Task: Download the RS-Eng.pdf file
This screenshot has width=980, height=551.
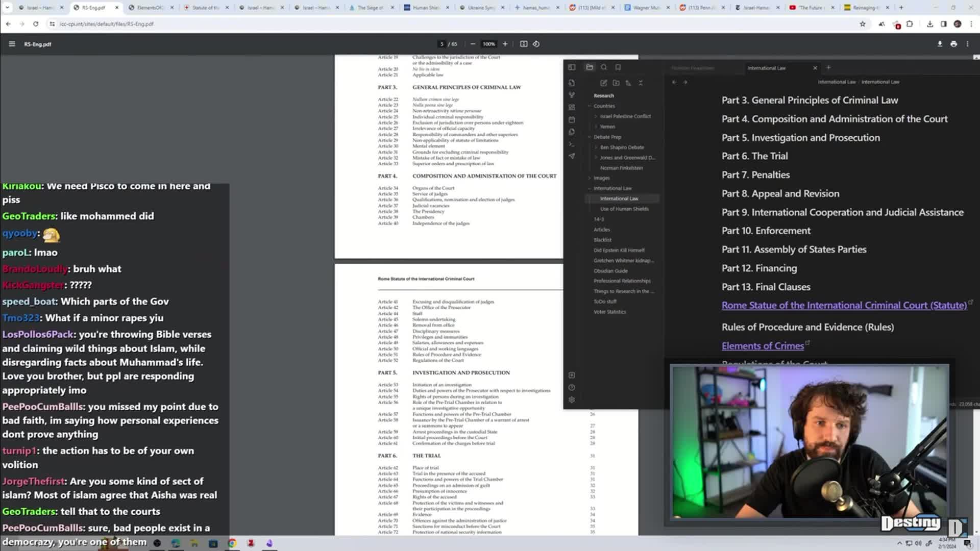Action: [940, 44]
